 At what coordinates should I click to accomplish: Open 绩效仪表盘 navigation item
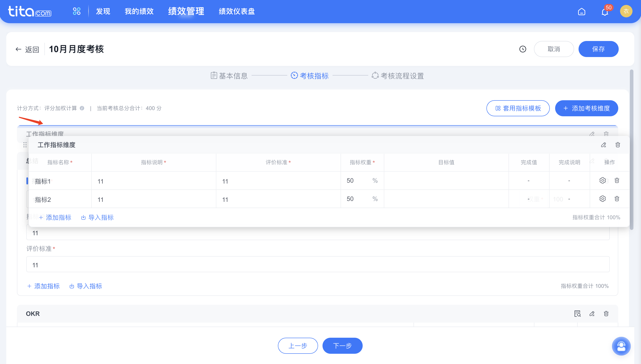point(236,11)
